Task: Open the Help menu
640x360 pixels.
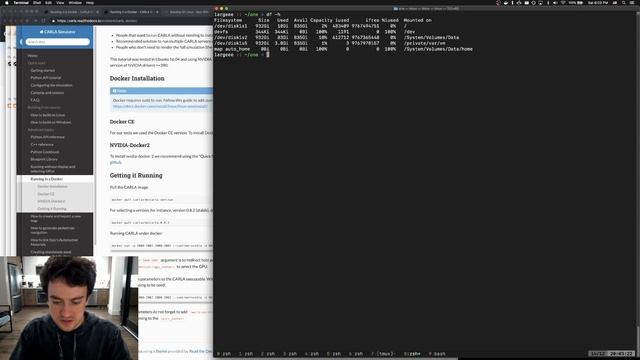Action: [x=90, y=2]
